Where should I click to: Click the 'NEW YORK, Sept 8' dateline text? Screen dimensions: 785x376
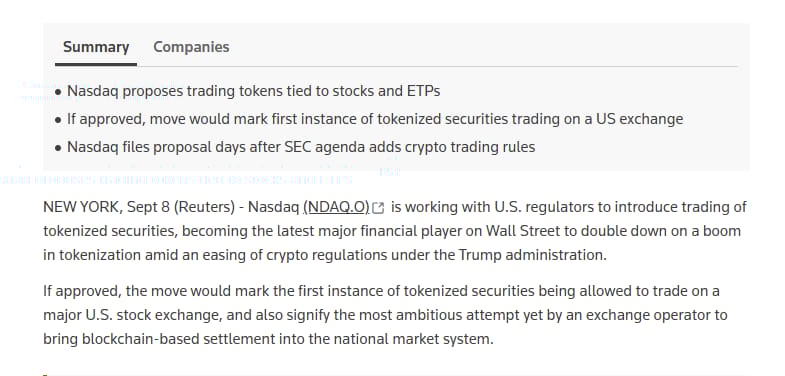107,207
